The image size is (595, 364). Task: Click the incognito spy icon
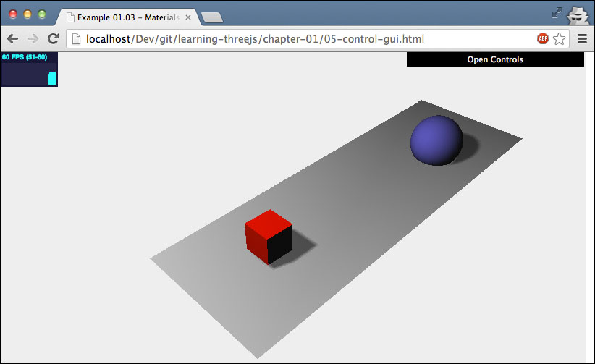click(578, 16)
